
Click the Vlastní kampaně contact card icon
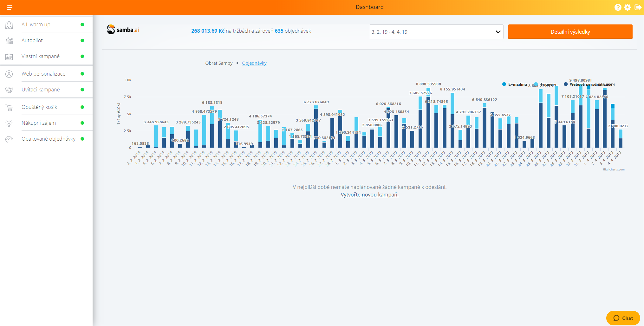pyautogui.click(x=9, y=56)
